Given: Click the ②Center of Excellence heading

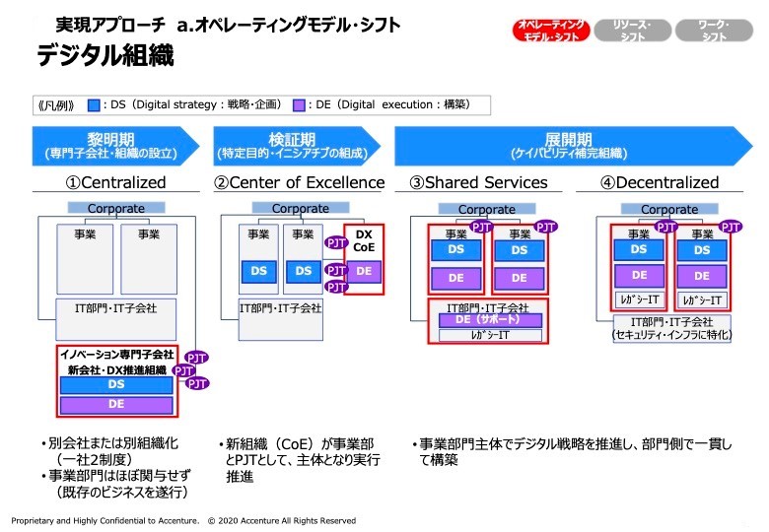Looking at the screenshot, I should (300, 182).
